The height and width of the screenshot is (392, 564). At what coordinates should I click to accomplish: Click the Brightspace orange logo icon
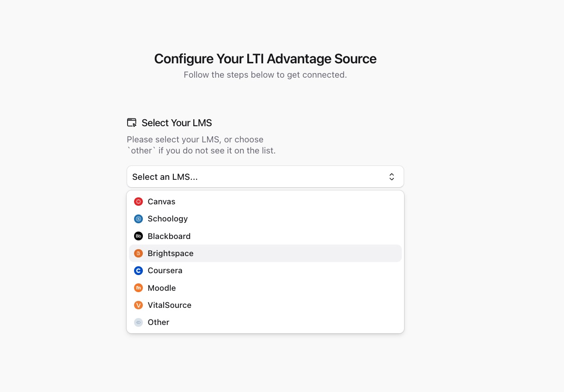click(138, 253)
